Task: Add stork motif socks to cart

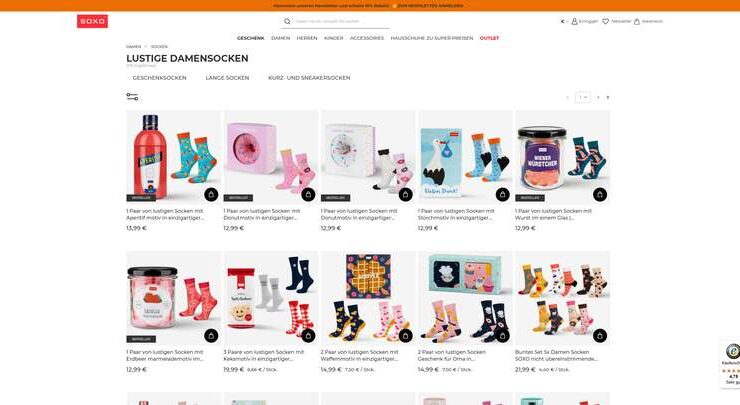Action: (503, 194)
